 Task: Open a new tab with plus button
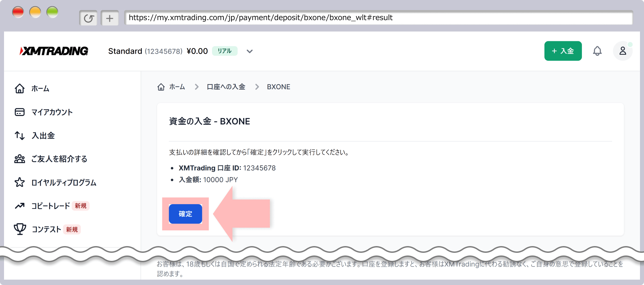[110, 18]
